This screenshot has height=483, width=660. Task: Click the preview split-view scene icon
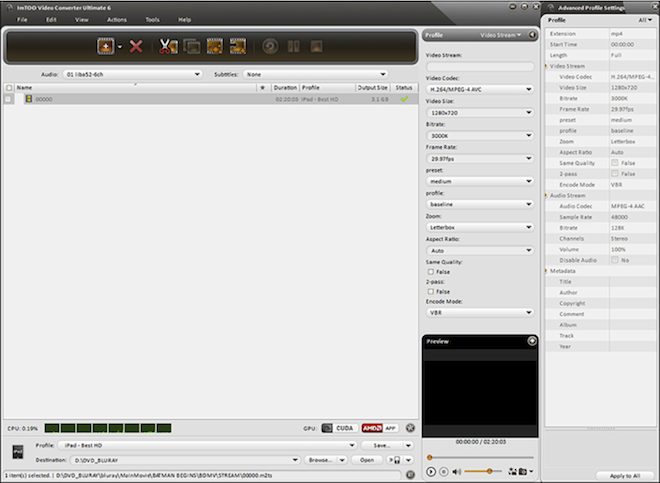coord(512,471)
